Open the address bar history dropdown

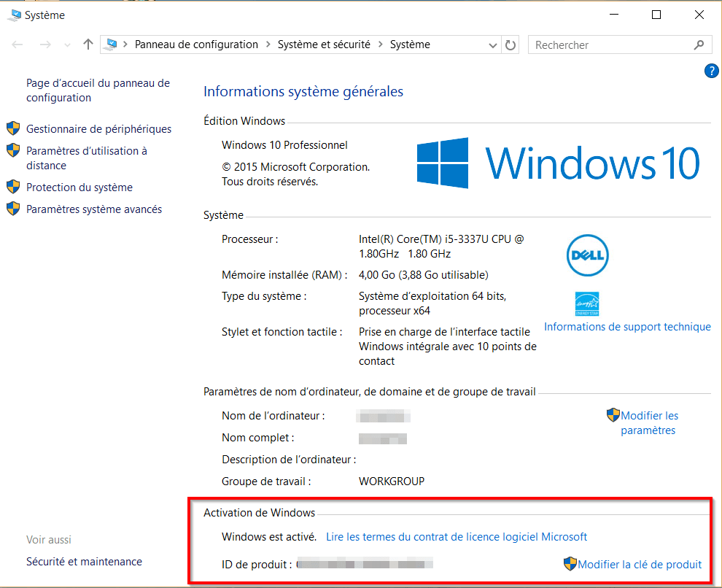[493, 45]
